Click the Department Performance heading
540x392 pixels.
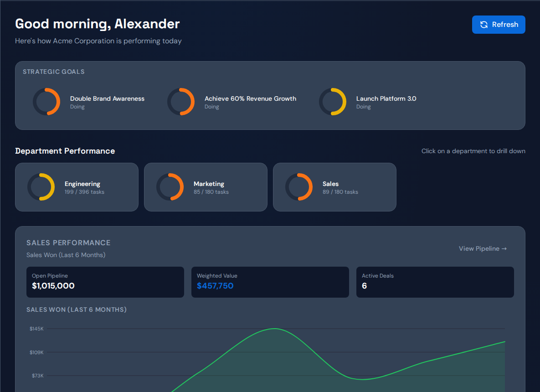click(x=65, y=151)
